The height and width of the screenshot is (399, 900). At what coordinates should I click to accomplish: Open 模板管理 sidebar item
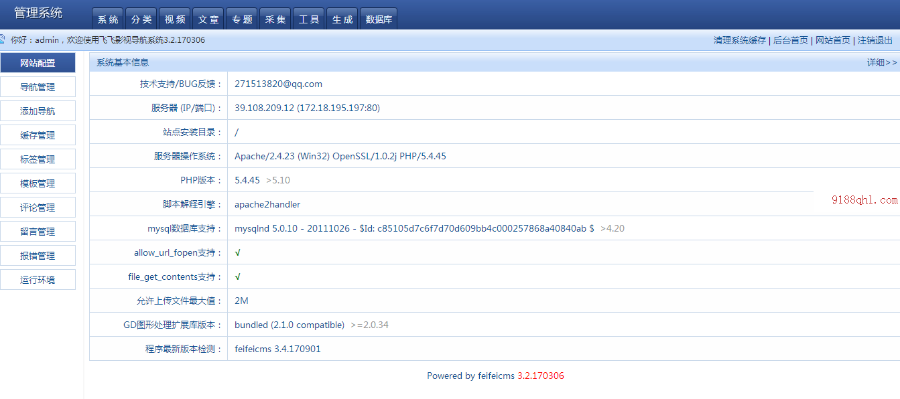[x=38, y=184]
